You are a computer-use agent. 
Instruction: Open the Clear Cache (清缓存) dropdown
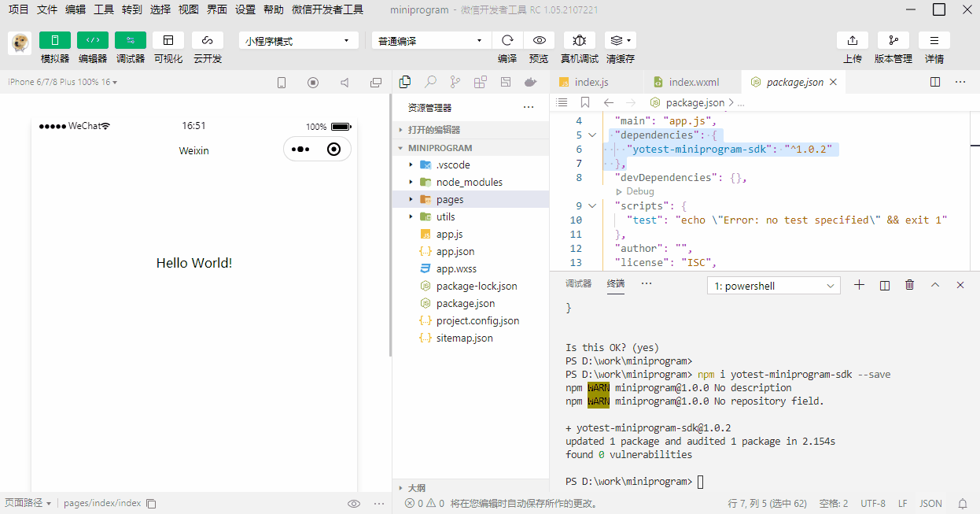coord(621,40)
